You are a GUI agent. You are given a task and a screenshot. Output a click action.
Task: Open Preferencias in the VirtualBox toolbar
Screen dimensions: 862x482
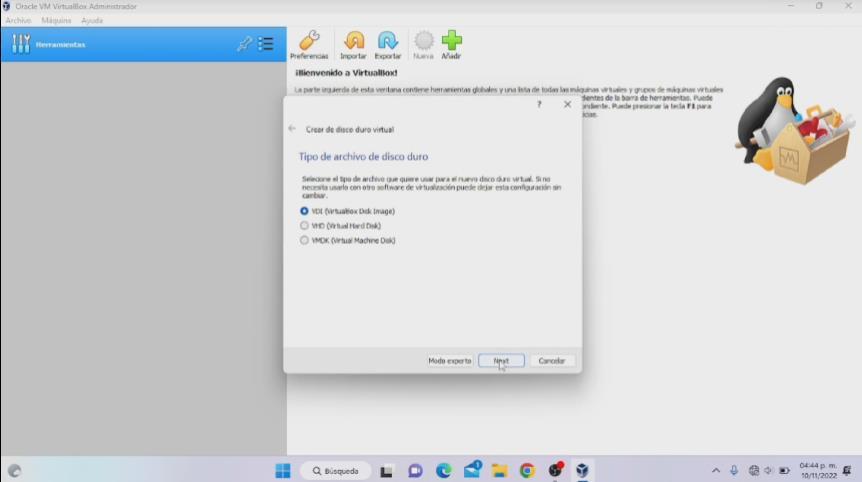pyautogui.click(x=309, y=45)
